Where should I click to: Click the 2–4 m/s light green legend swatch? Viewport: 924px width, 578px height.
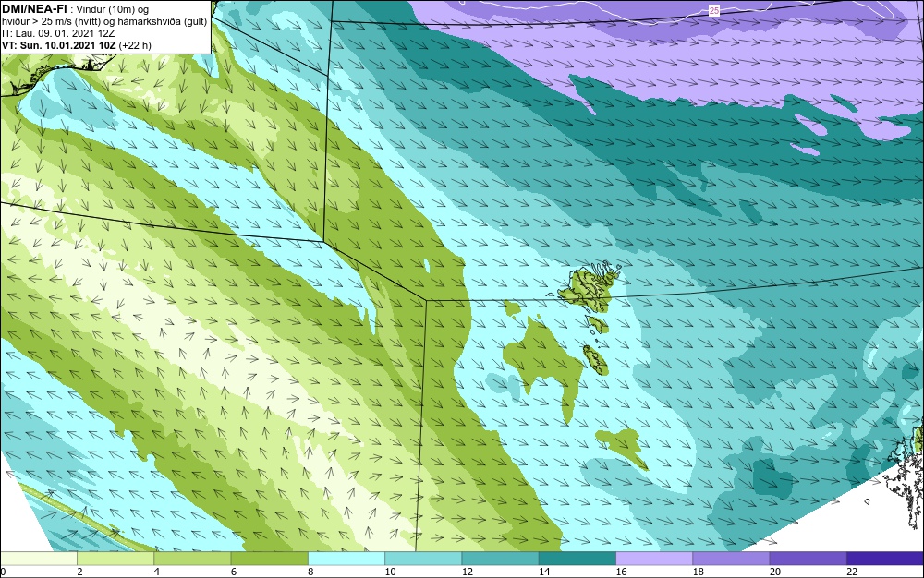click(115, 559)
